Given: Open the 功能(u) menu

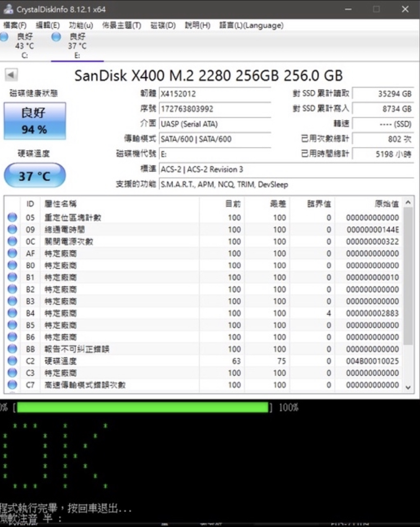Looking at the screenshot, I should click(81, 25).
